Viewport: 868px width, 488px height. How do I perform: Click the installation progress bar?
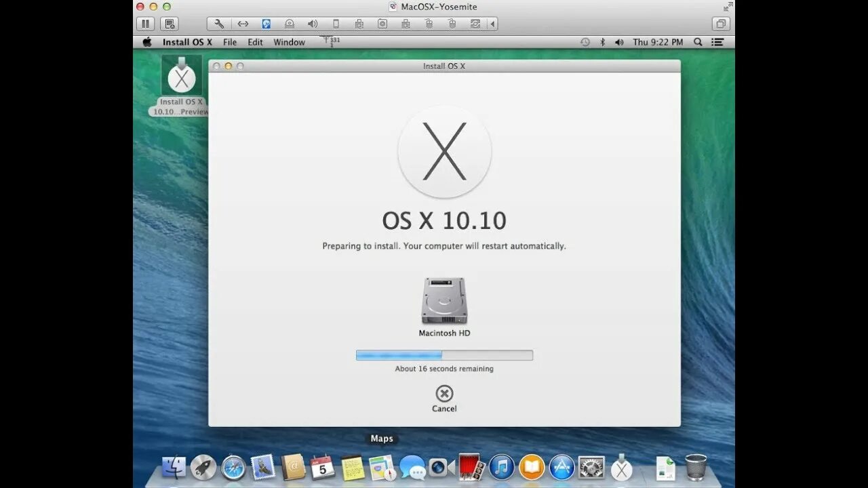[x=444, y=355]
